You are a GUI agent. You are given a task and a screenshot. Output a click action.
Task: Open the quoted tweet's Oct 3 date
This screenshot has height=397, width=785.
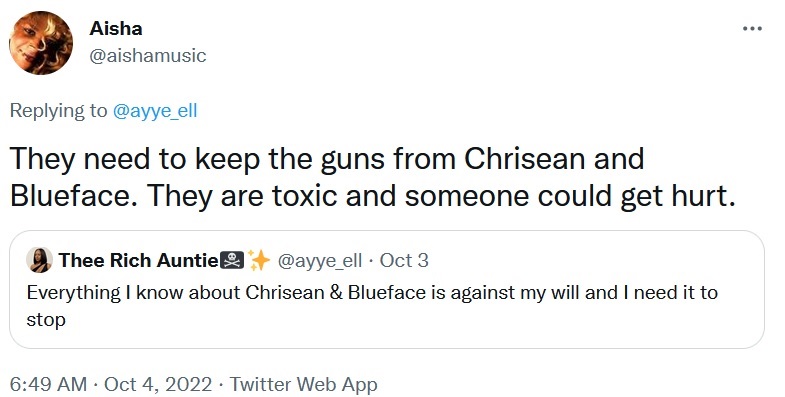(x=404, y=260)
